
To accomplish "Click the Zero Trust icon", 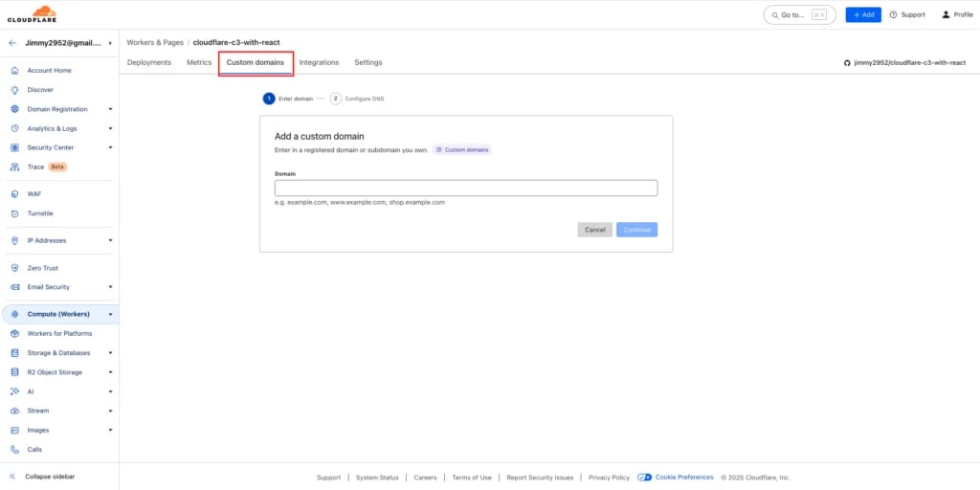I will [x=15, y=268].
